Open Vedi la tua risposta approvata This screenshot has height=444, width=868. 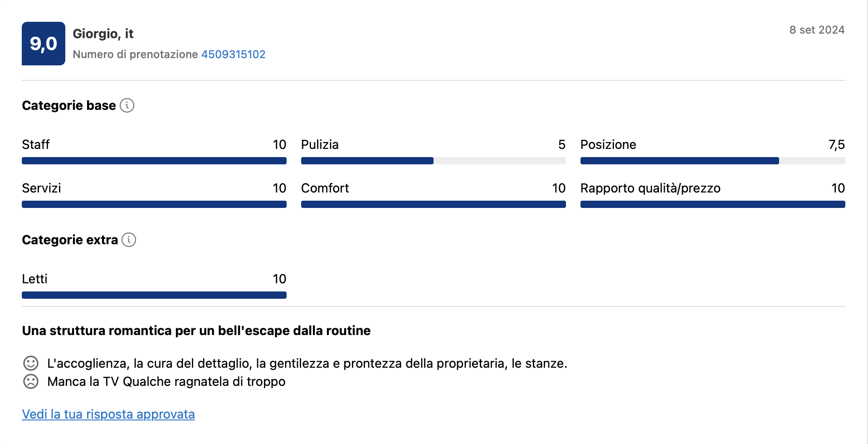[108, 414]
